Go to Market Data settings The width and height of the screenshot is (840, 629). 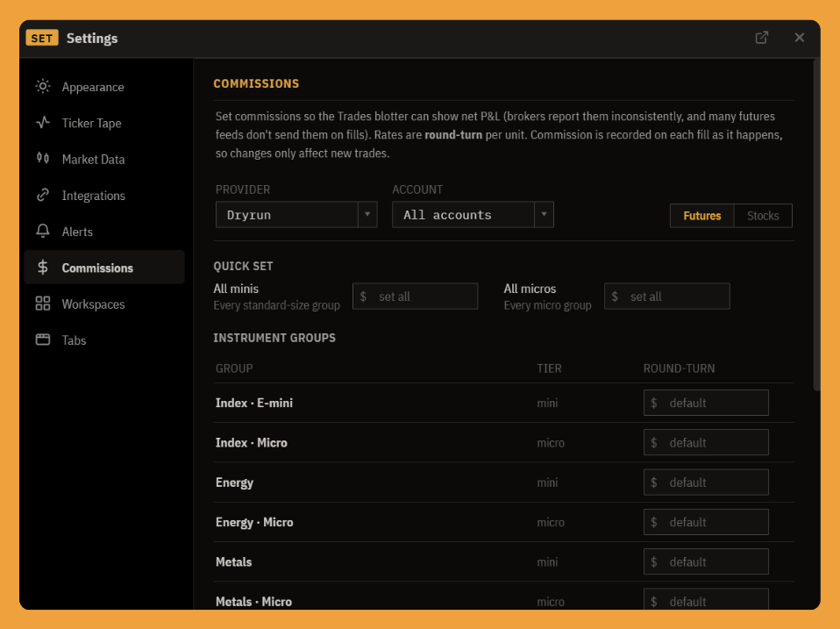104,159
